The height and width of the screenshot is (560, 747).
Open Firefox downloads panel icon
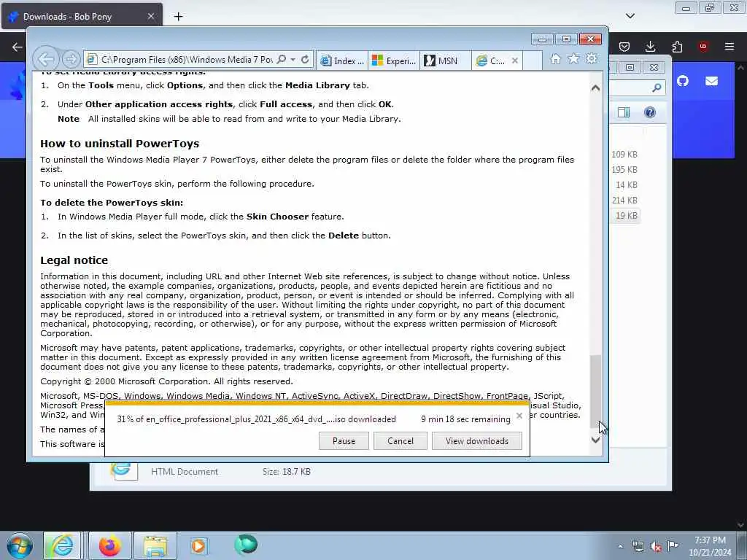click(x=650, y=47)
